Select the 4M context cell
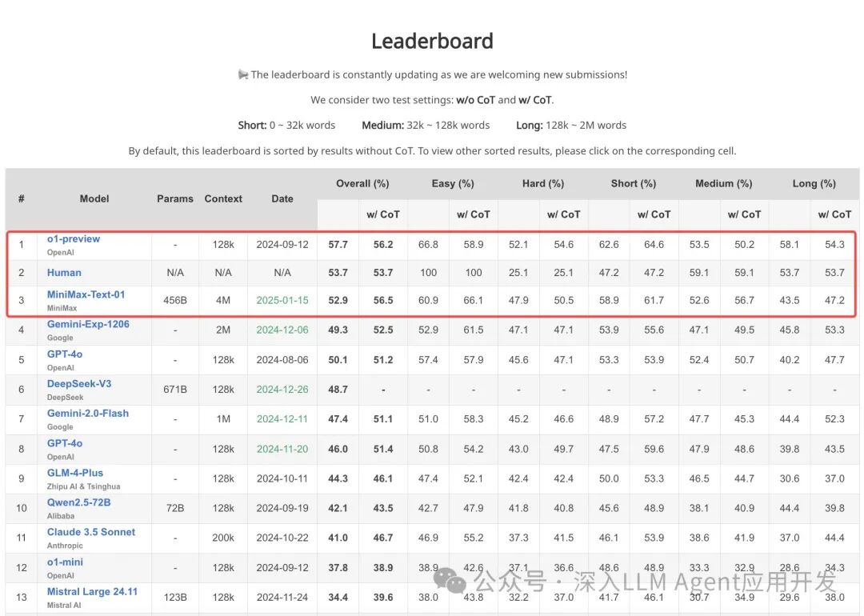The height and width of the screenshot is (616, 864). tap(223, 300)
